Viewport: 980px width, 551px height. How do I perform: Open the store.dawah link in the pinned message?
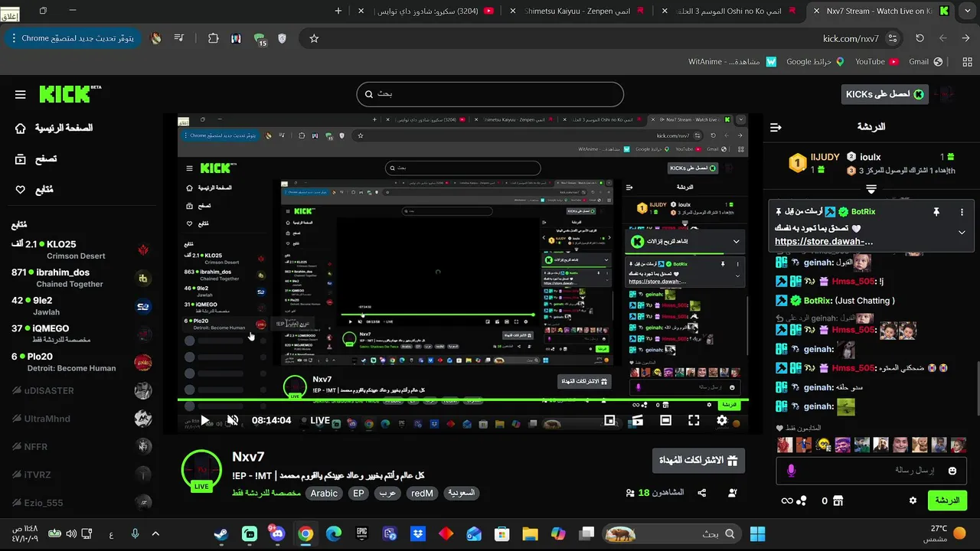point(824,241)
